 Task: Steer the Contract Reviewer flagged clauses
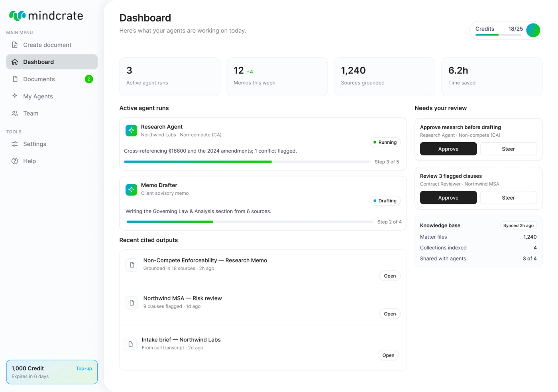[x=508, y=198]
